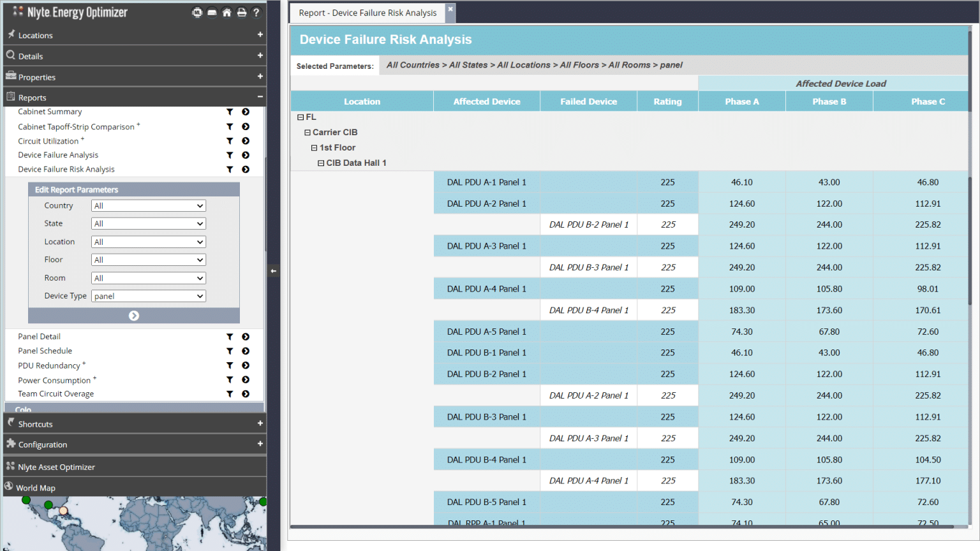Select the Device Failure Analysis report link
980x551 pixels.
pyautogui.click(x=58, y=155)
